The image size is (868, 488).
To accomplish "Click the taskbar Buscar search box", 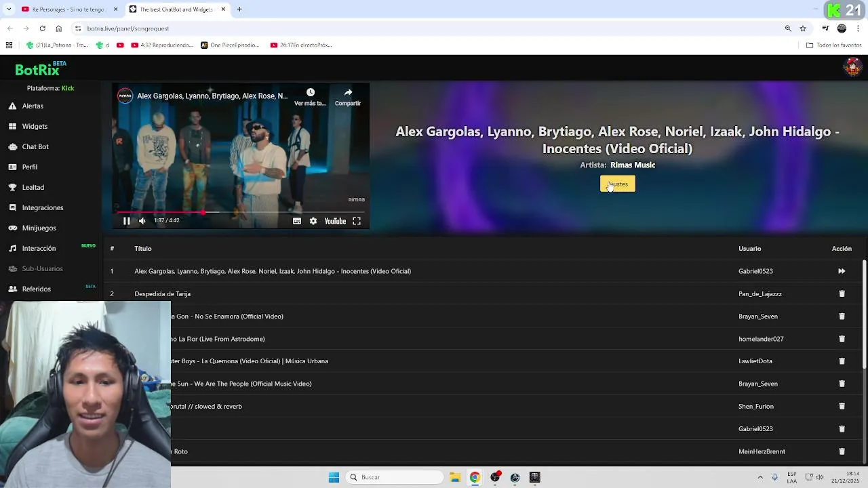I will click(394, 478).
